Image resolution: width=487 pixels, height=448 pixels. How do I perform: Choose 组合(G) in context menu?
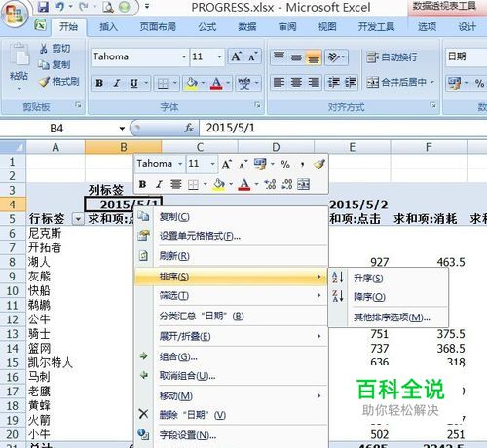coord(231,356)
